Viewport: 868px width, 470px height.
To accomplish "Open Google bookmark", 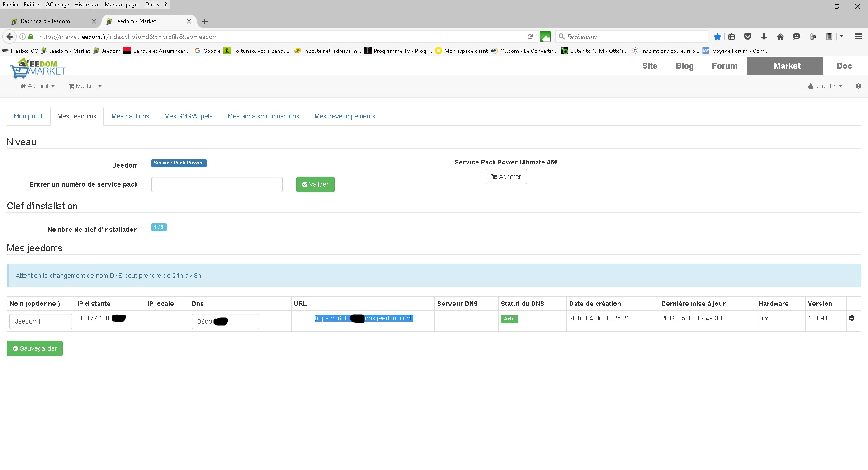I will point(208,51).
